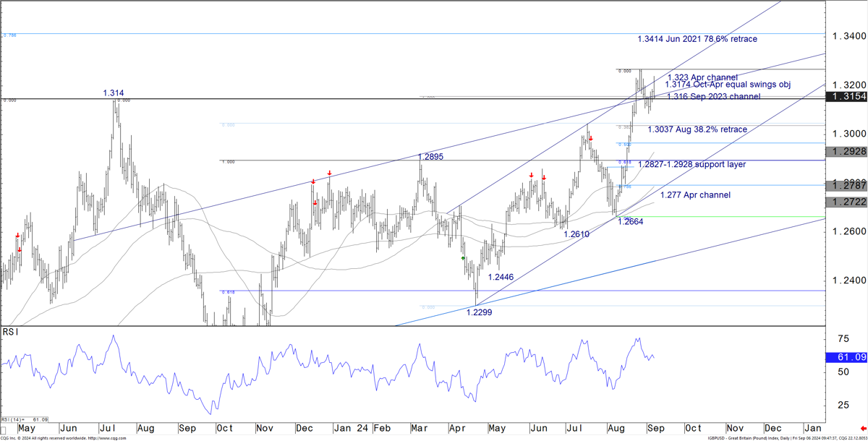Select the 50 level on RSI axis
868x441 pixels.
point(843,372)
